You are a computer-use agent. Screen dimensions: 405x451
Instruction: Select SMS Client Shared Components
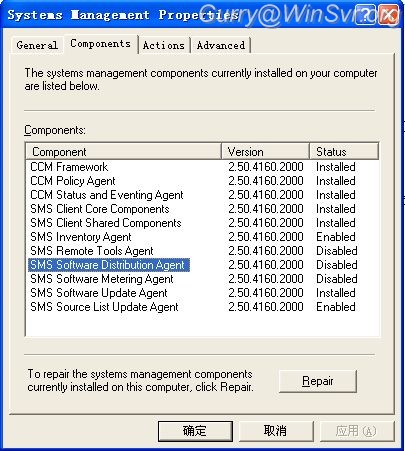(106, 223)
